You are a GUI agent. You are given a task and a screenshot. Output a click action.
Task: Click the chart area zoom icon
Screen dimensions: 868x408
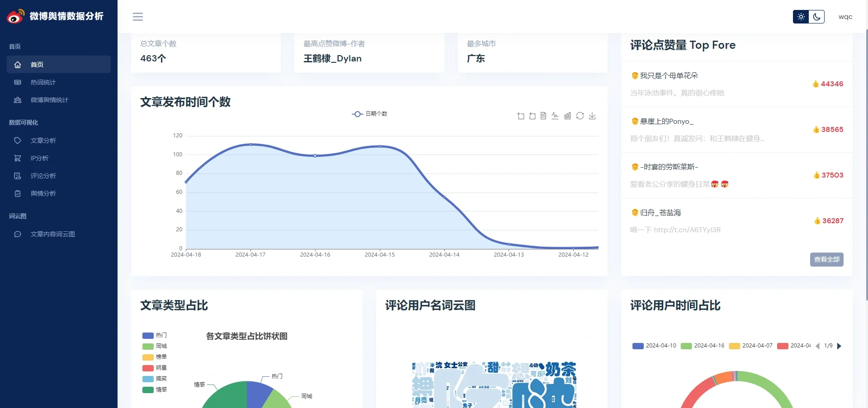point(521,116)
